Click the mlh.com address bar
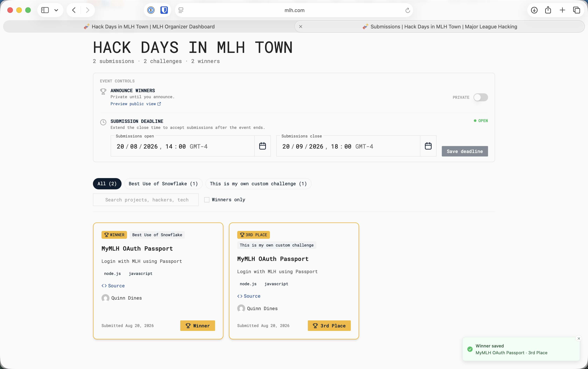Viewport: 588px width, 369px height. click(x=294, y=10)
